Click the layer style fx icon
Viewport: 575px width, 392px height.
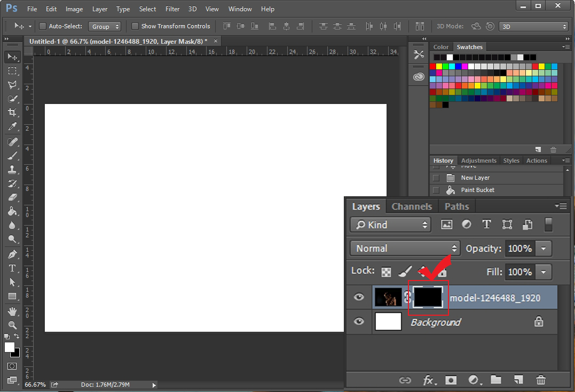pos(429,380)
